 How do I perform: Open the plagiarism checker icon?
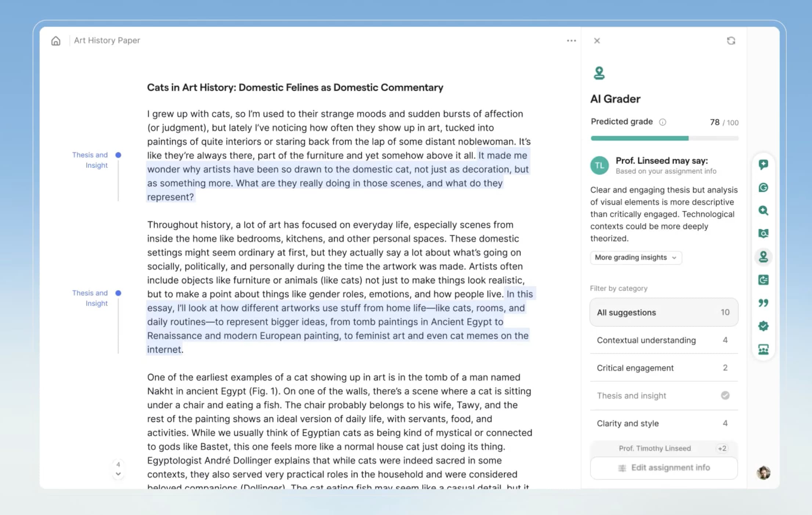tap(764, 234)
